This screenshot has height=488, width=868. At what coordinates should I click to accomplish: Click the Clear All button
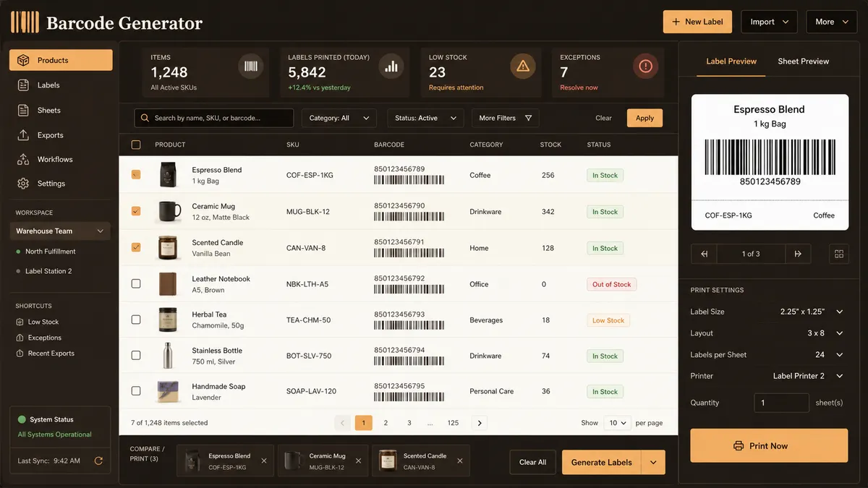pos(532,463)
